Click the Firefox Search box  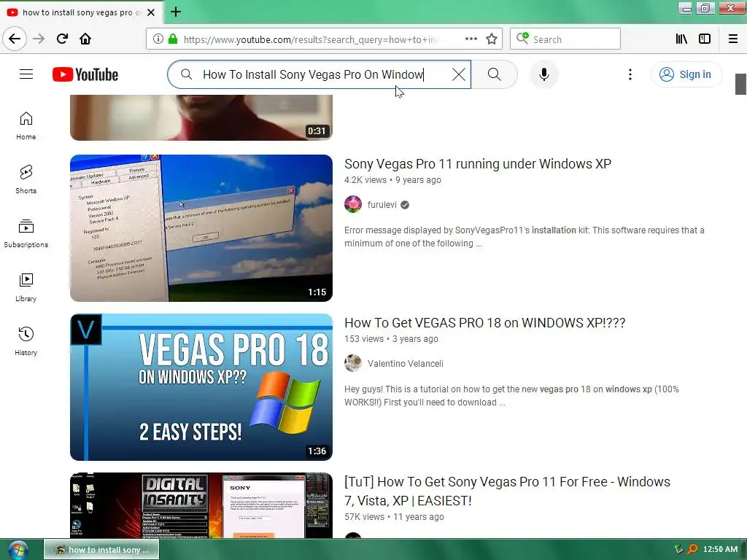point(565,39)
